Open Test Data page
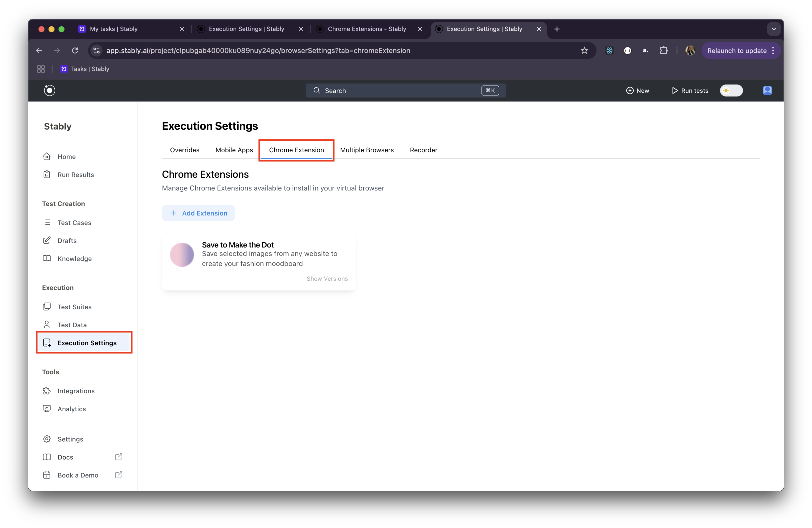812x528 pixels. (72, 325)
